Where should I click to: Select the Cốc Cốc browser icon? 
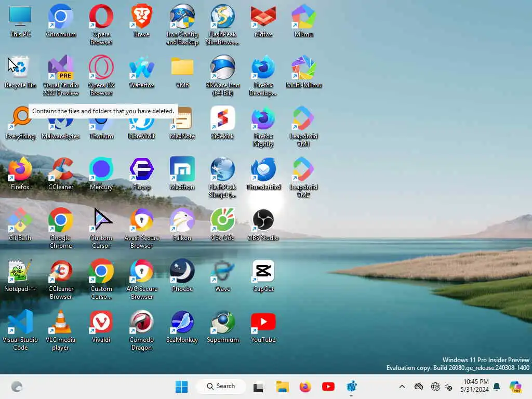coord(222,224)
